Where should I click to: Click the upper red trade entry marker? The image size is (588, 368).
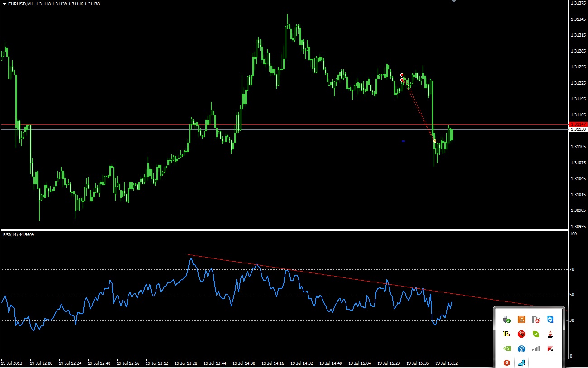402,75
